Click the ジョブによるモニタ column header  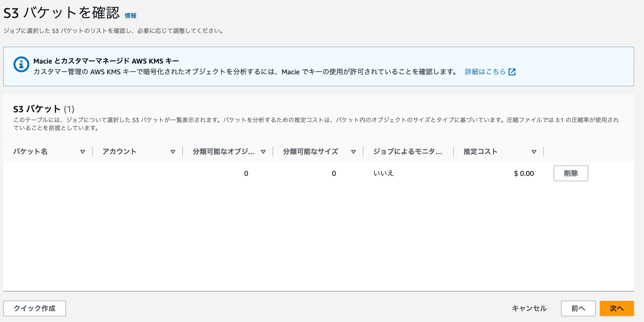coord(408,152)
